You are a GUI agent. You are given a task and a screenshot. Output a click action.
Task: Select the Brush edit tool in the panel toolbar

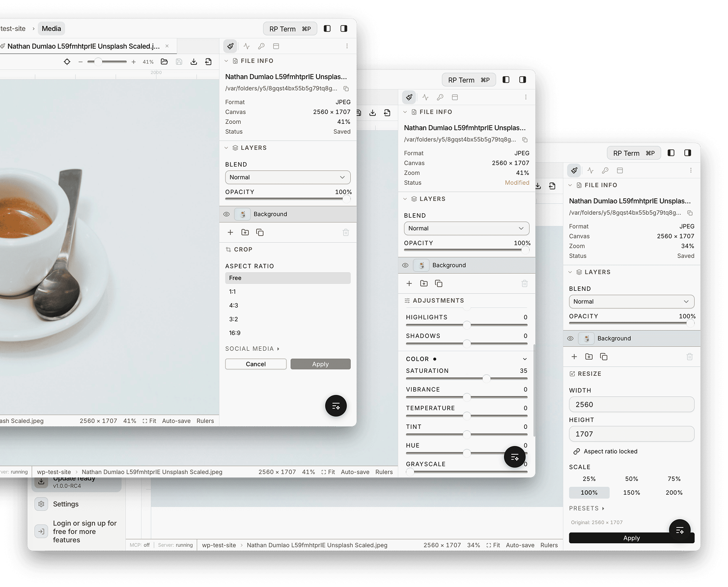point(230,46)
